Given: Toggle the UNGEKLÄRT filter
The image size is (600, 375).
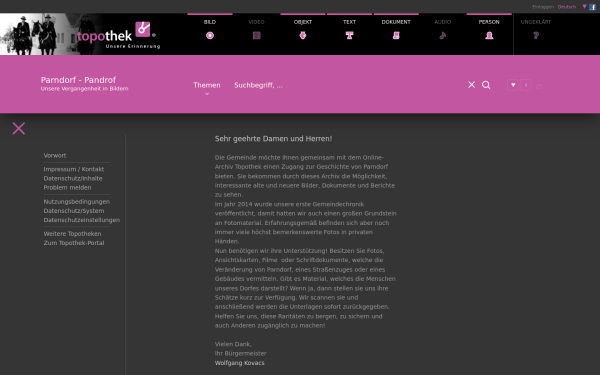Looking at the screenshot, I should (x=536, y=30).
